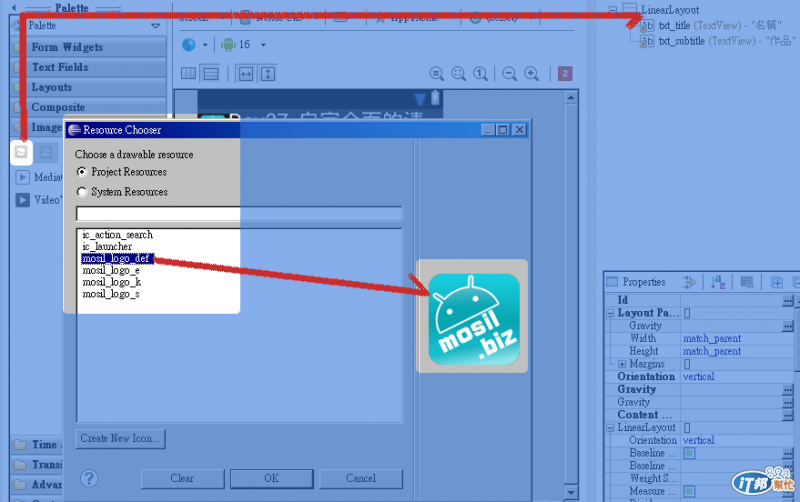Open the Text Fields palette category

pyautogui.click(x=89, y=67)
